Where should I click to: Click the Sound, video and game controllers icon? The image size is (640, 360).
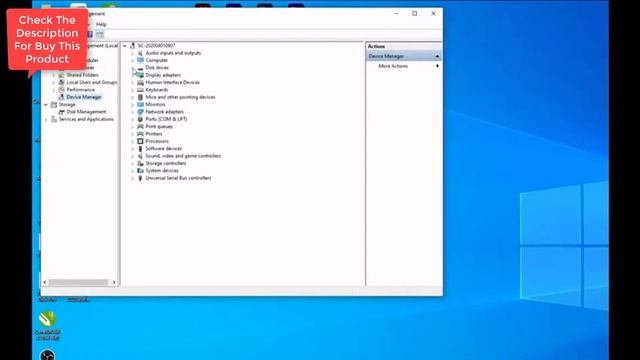(140, 156)
